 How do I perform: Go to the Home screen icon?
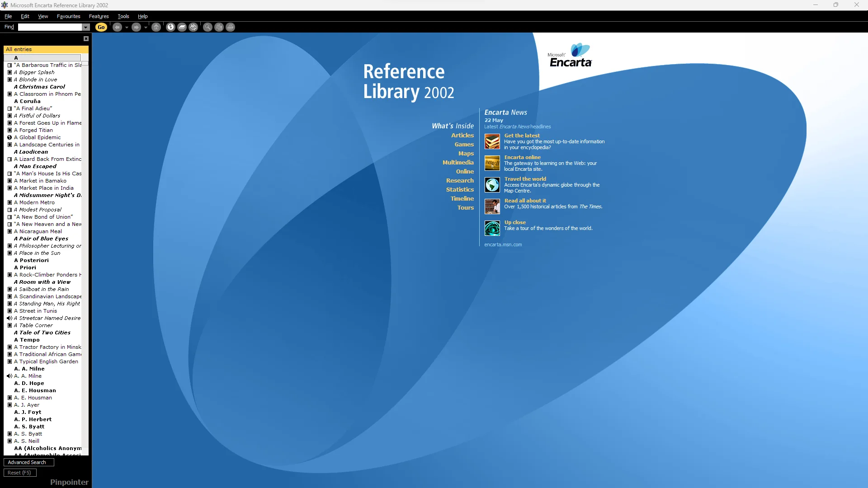156,27
